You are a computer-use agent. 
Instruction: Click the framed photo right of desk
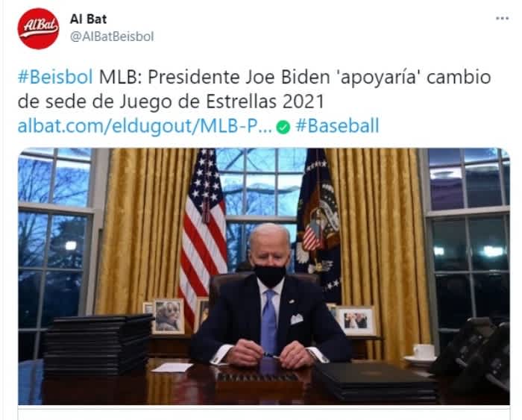pyautogui.click(x=356, y=321)
